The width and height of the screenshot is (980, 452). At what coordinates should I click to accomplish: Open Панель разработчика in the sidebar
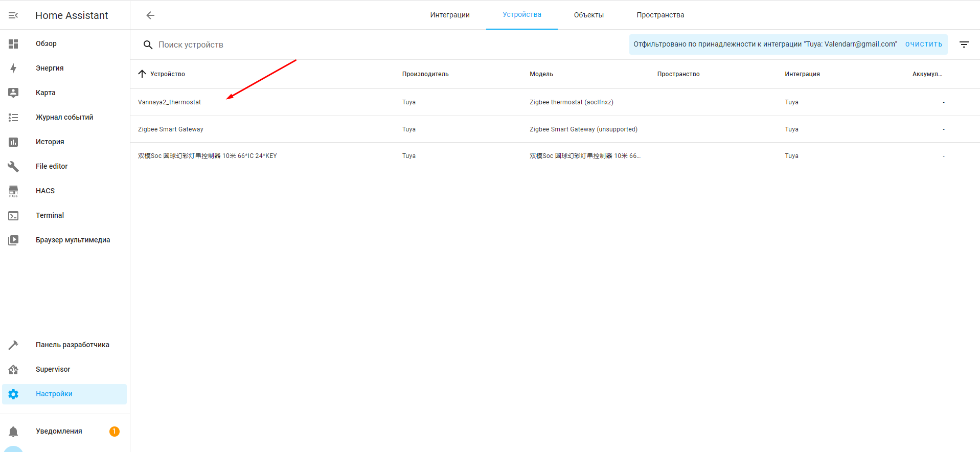coord(64,345)
